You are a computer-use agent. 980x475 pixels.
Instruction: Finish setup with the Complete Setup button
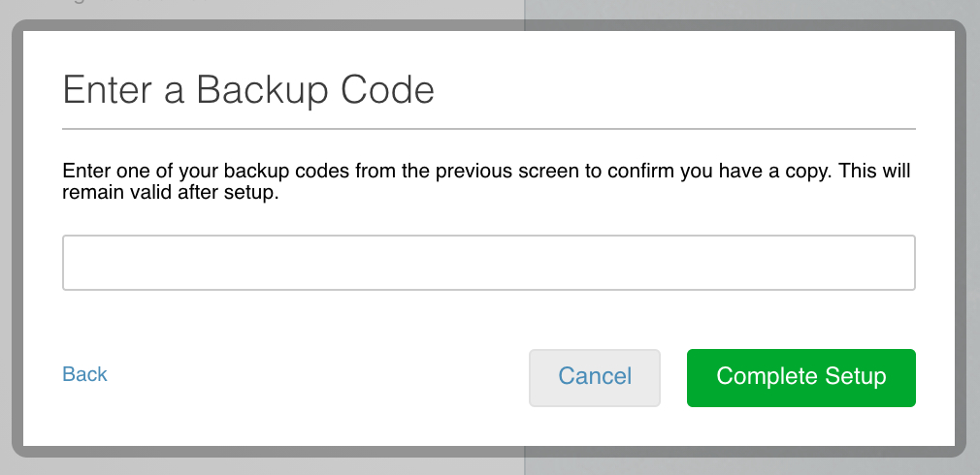pyautogui.click(x=801, y=377)
